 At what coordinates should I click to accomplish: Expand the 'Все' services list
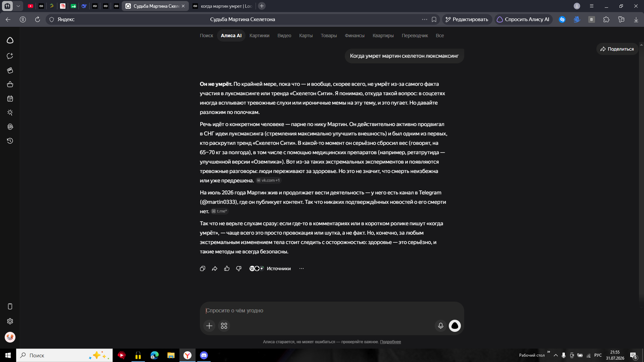(x=440, y=36)
